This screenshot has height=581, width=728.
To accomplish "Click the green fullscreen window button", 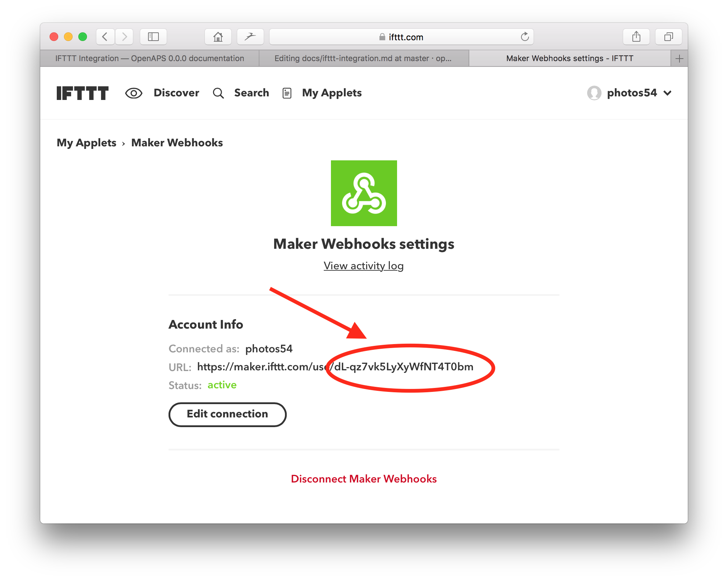I will point(83,37).
